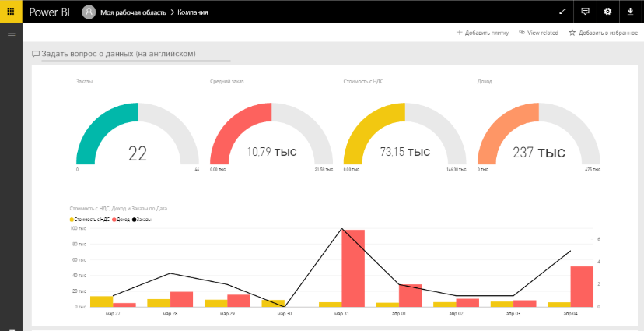644x331 pixels.
Task: Click the Заказы tile title
Action: click(84, 82)
